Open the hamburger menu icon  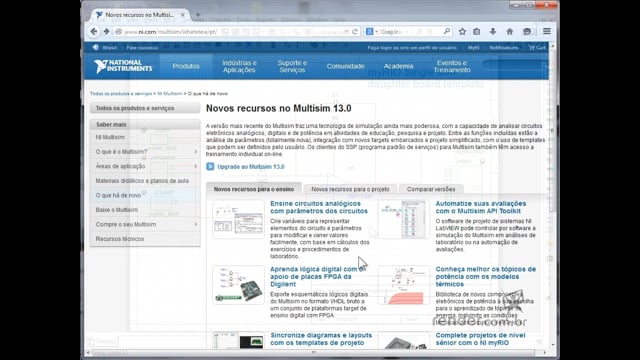click(x=547, y=31)
